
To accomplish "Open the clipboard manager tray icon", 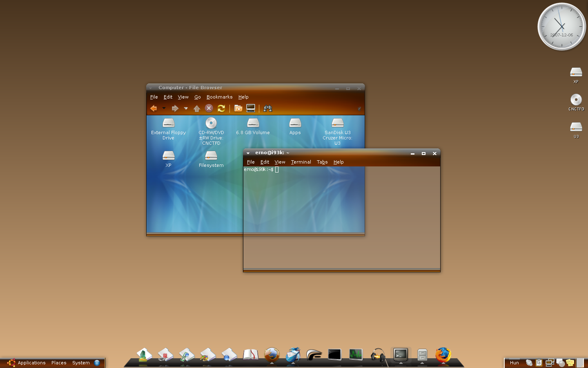I will coord(539,362).
